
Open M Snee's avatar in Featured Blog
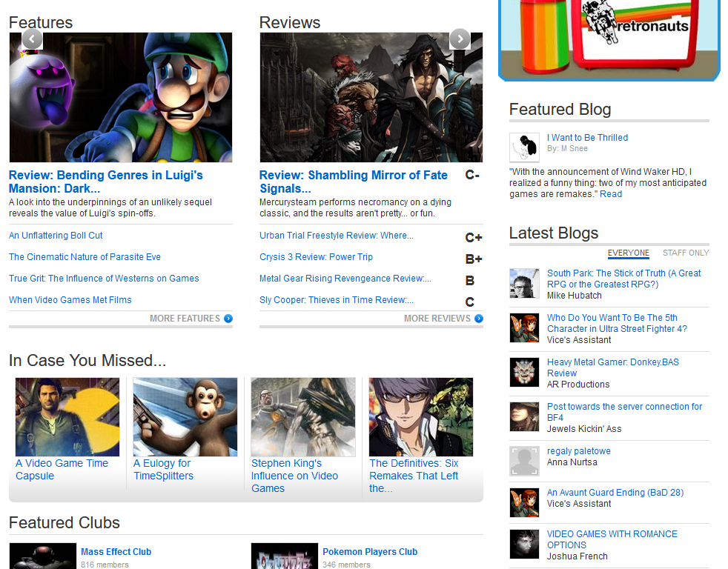point(525,147)
